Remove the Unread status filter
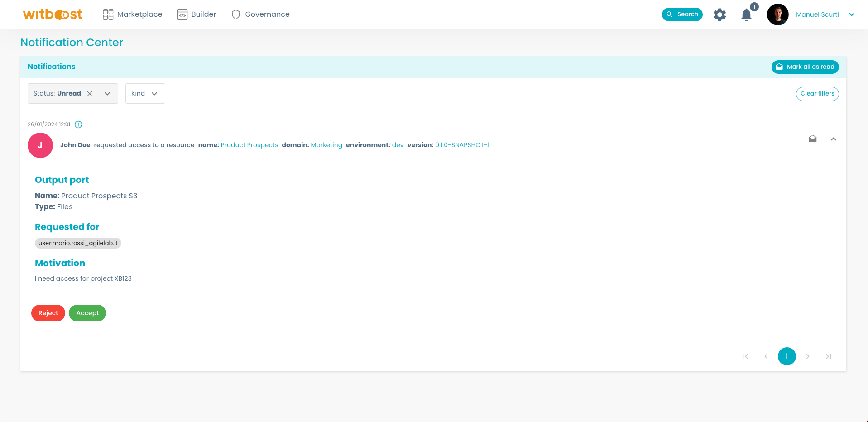The width and height of the screenshot is (868, 422). click(90, 94)
